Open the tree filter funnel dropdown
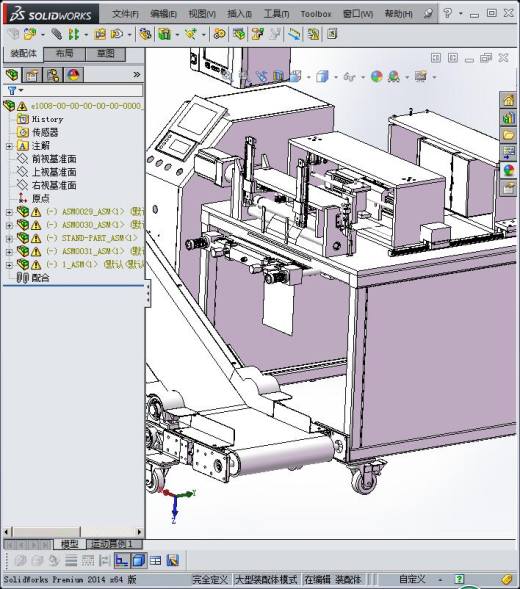This screenshot has height=589, width=520. coord(15,90)
